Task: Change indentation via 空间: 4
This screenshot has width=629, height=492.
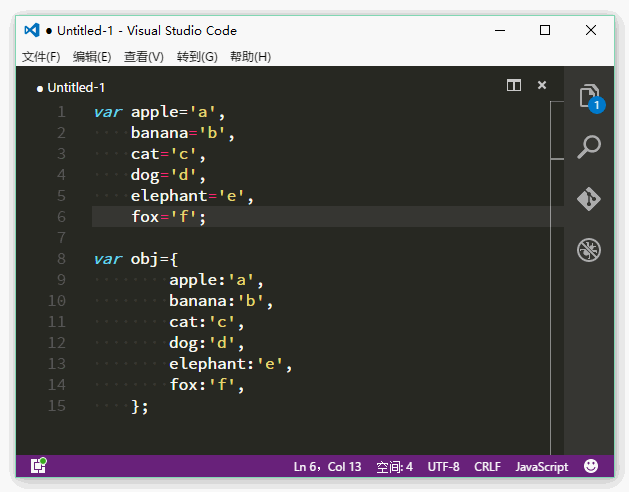Action: [394, 467]
